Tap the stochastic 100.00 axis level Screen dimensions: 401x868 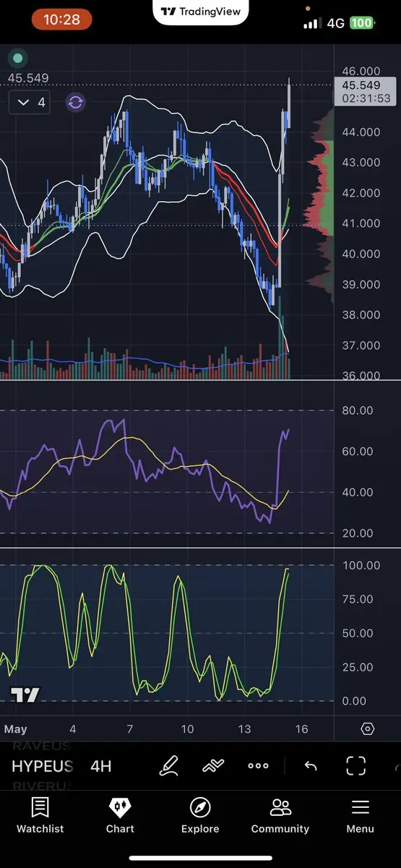point(361,565)
